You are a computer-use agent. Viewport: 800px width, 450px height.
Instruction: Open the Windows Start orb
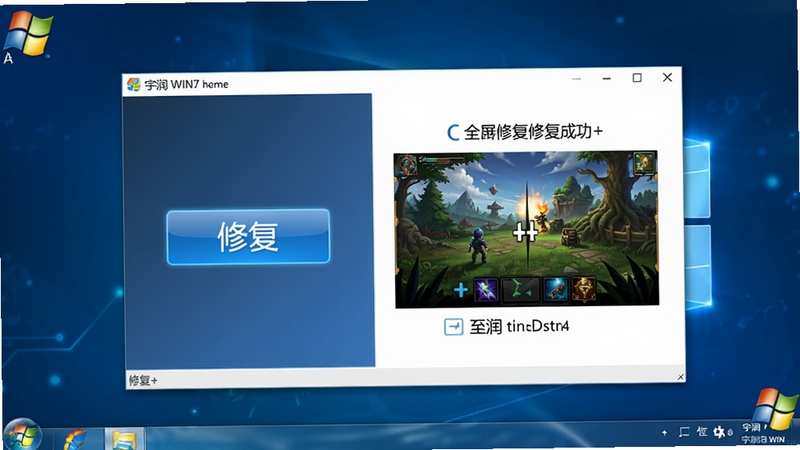coord(21,435)
